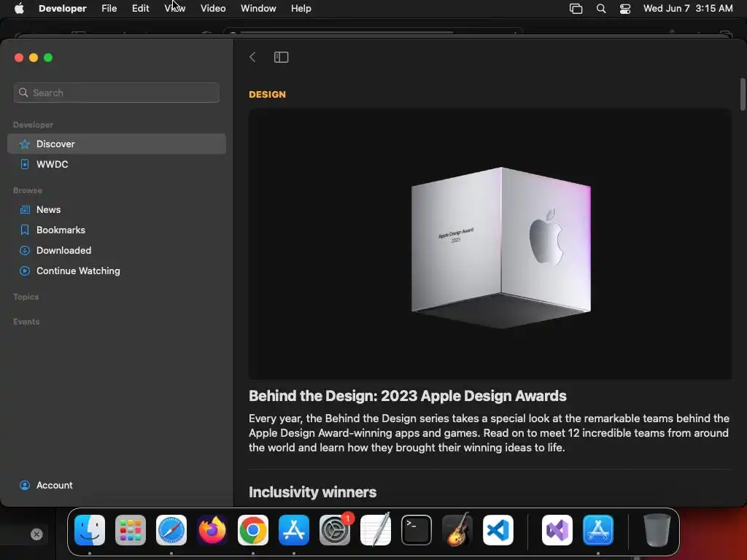Image resolution: width=747 pixels, height=560 pixels.
Task: Launch Visual Studio Code from Dock
Action: click(x=498, y=530)
